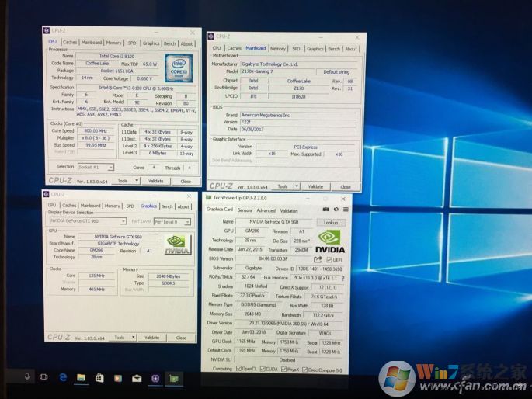Click Core Speed value 800.00 MHz
Viewport: 532px width, 399px height.
point(96,130)
